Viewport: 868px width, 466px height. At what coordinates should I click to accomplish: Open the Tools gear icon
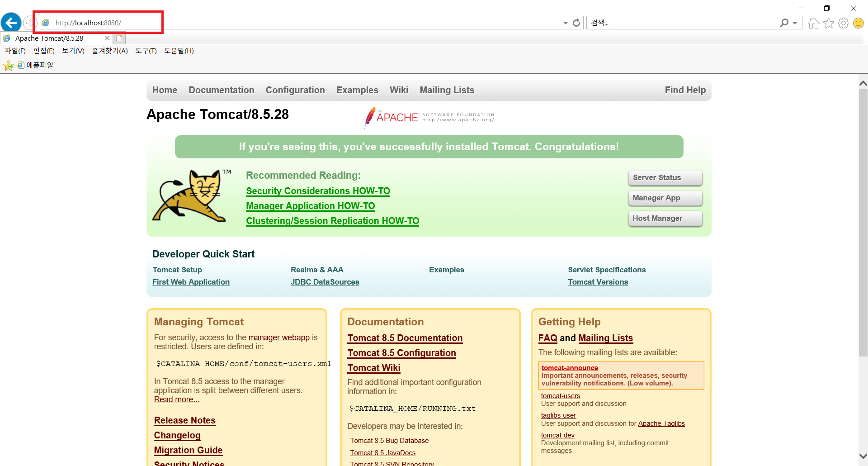pos(844,23)
